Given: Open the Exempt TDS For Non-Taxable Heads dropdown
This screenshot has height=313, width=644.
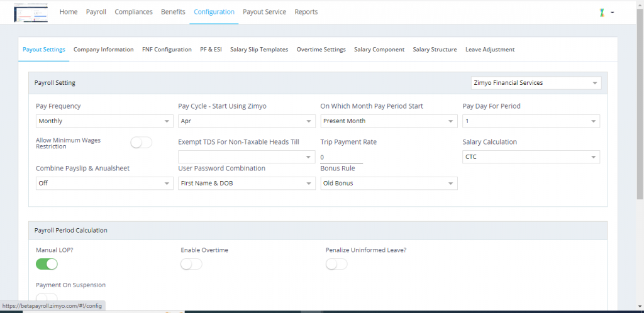Looking at the screenshot, I should pos(247,156).
